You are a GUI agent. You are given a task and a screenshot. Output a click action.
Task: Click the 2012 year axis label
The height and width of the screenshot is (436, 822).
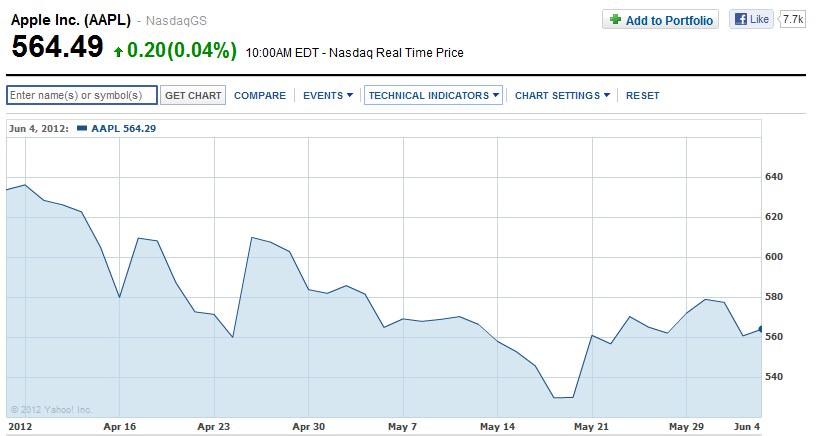[20, 427]
